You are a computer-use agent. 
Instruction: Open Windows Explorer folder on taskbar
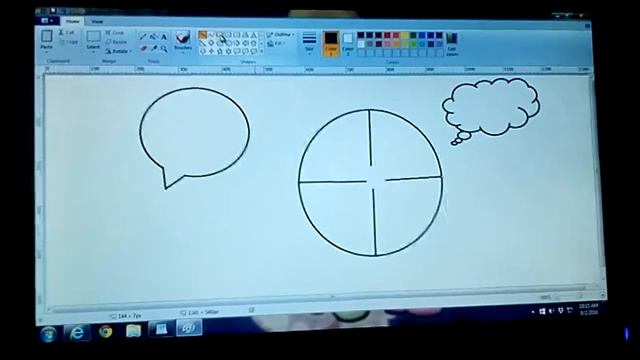tap(133, 331)
